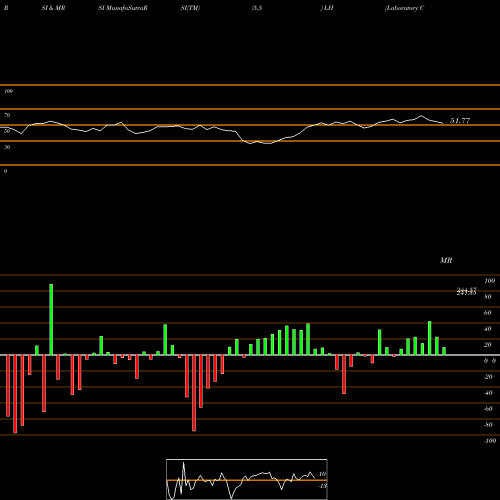Click the MR right axis '80' label
The width and height of the screenshot is (500, 500).
click(487, 297)
